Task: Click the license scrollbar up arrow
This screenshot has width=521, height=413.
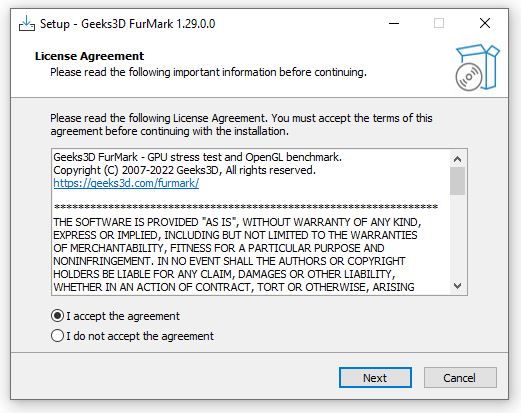Action: click(x=458, y=159)
